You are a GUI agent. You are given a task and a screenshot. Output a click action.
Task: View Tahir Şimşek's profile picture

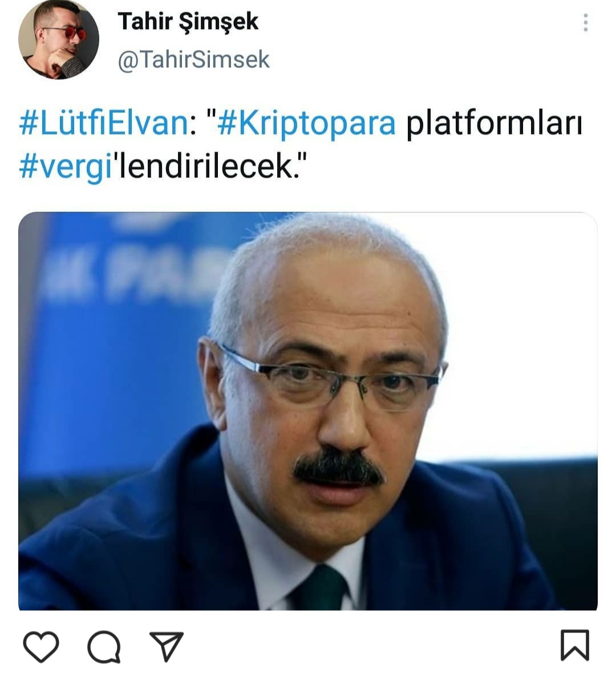pyautogui.click(x=59, y=39)
